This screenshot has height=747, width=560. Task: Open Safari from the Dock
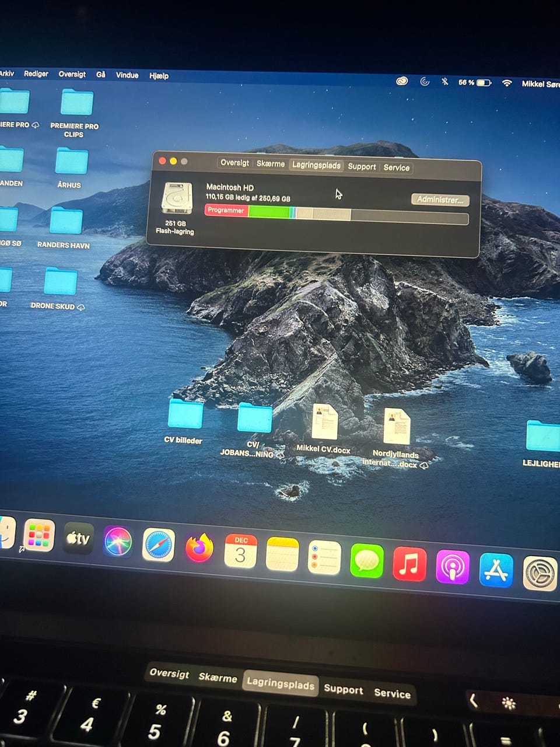pyautogui.click(x=159, y=545)
